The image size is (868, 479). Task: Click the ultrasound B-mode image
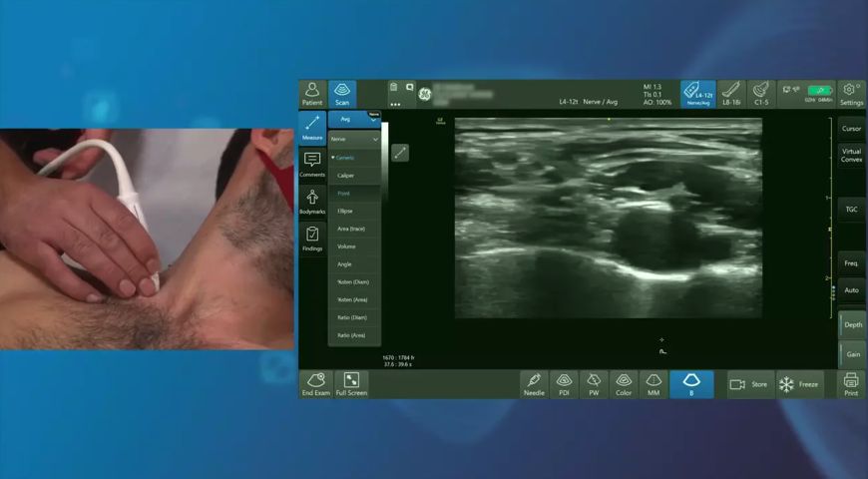[x=609, y=218]
